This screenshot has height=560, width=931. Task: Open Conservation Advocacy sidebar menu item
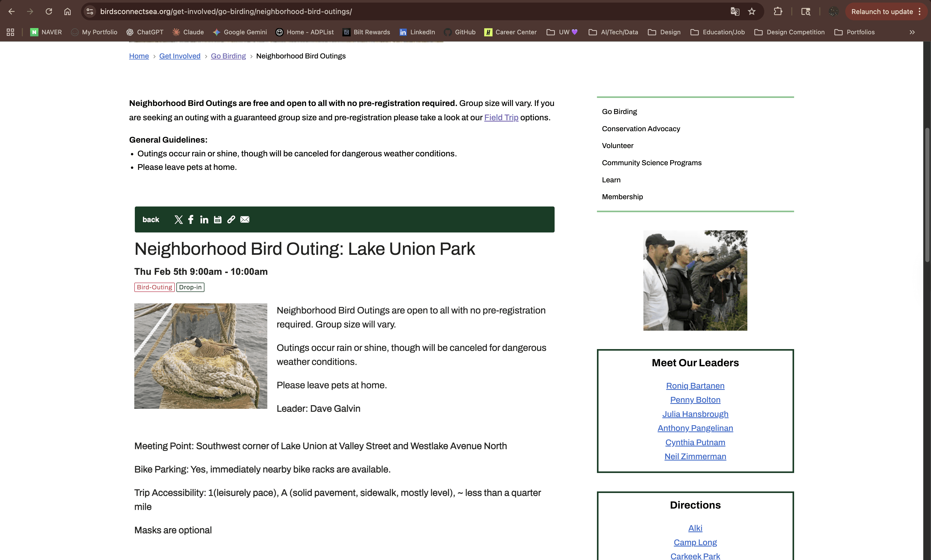tap(641, 129)
